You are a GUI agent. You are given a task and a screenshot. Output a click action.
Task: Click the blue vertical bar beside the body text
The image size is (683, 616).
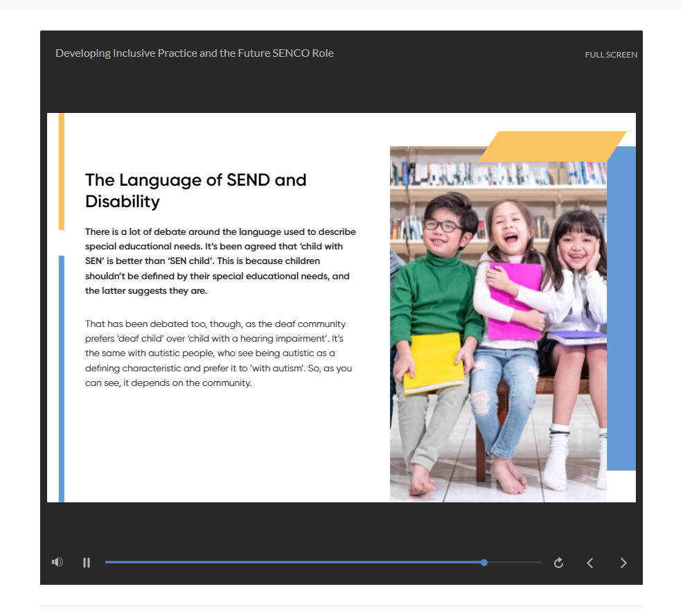coord(62,378)
